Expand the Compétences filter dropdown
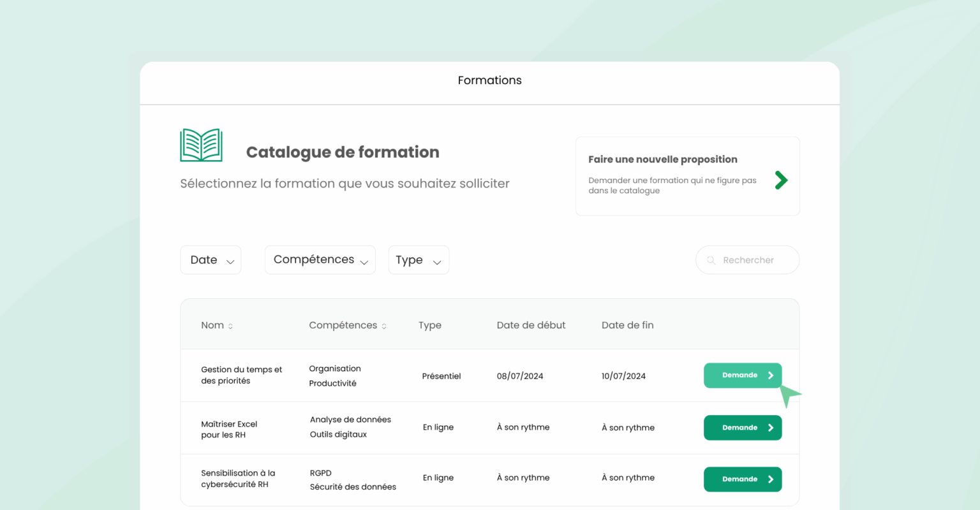The image size is (980, 510). (320, 260)
